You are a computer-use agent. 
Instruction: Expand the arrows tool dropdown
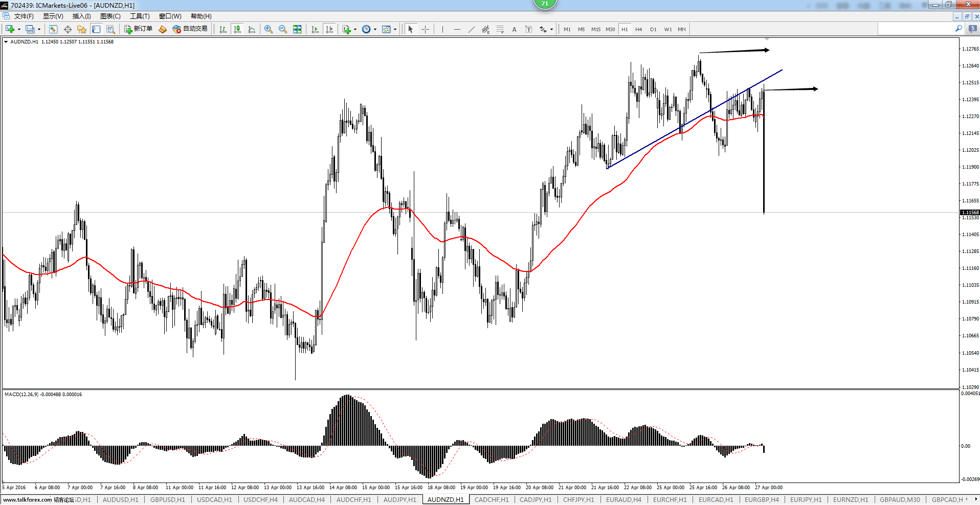551,29
